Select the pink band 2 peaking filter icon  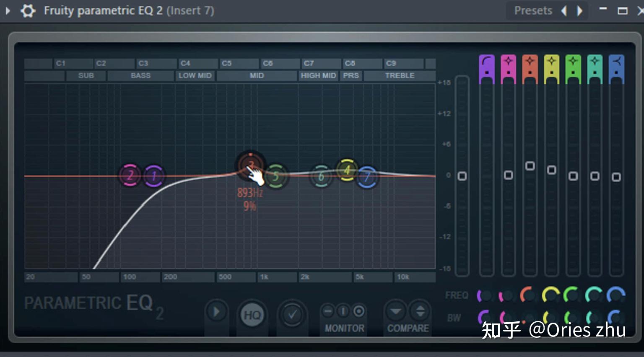click(508, 67)
